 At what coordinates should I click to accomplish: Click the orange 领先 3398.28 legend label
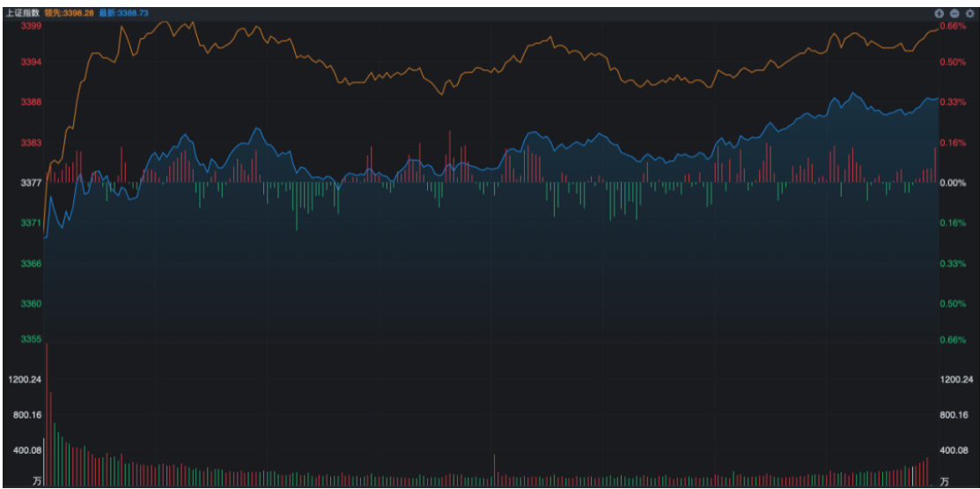[69, 14]
